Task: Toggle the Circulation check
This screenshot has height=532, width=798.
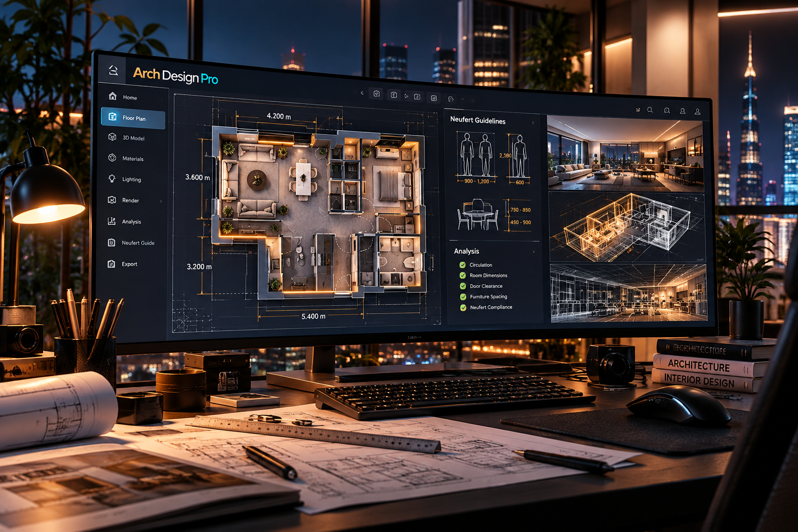Action: (462, 265)
